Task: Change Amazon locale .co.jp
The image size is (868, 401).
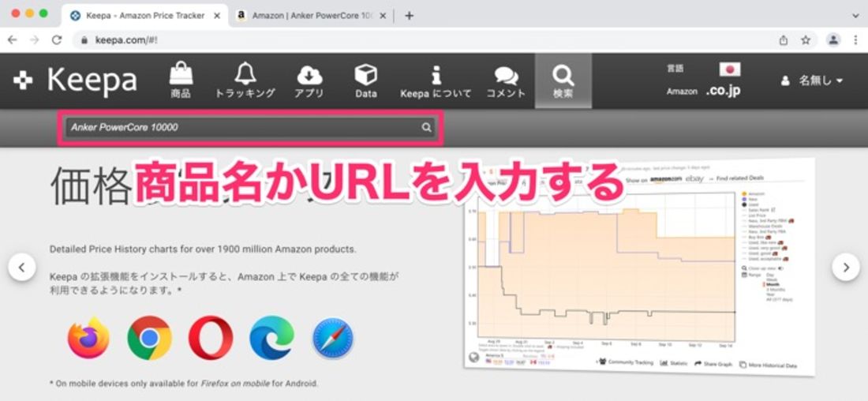Action: [x=723, y=92]
